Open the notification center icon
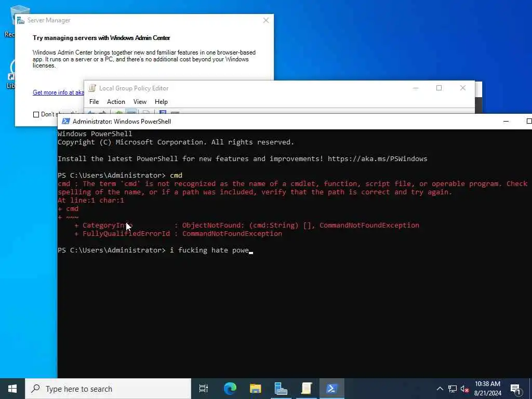 [x=516, y=389]
